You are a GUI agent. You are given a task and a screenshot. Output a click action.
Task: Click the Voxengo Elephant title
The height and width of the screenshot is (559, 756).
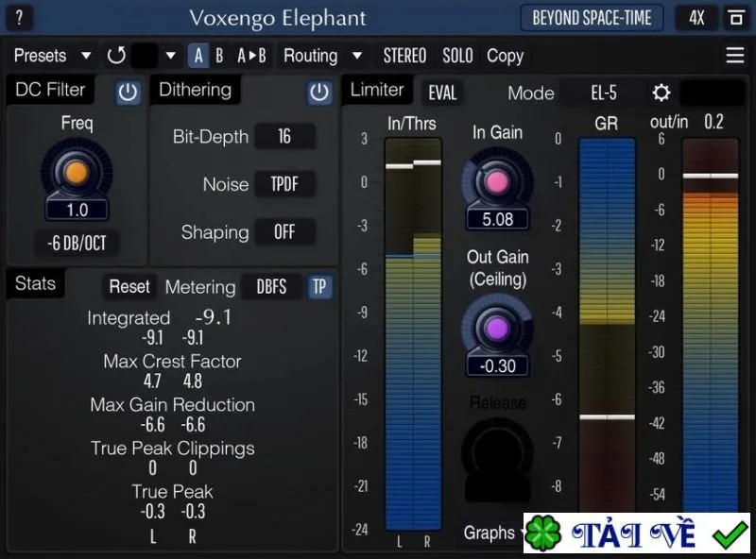[278, 18]
